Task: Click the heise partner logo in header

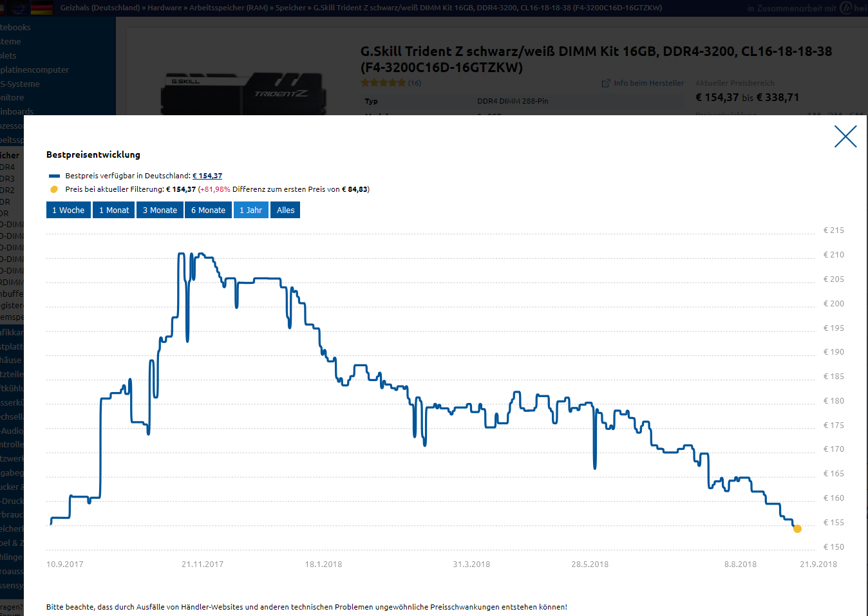Action: [x=854, y=8]
